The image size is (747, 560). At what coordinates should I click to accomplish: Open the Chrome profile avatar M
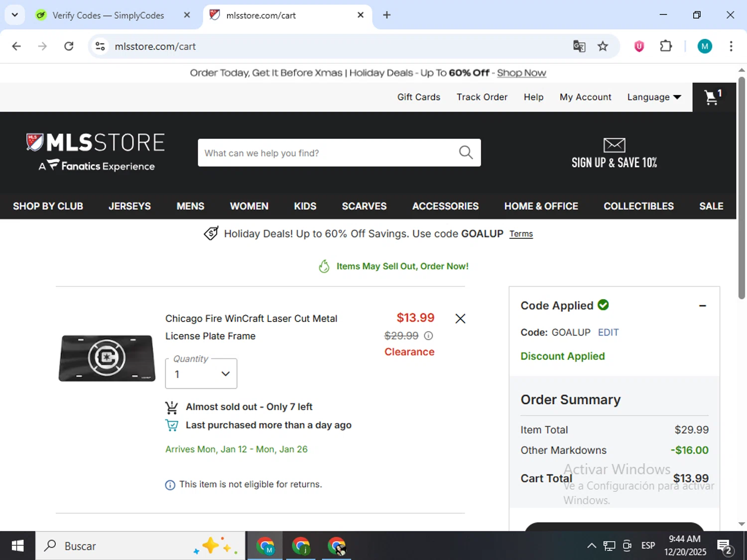pos(704,46)
